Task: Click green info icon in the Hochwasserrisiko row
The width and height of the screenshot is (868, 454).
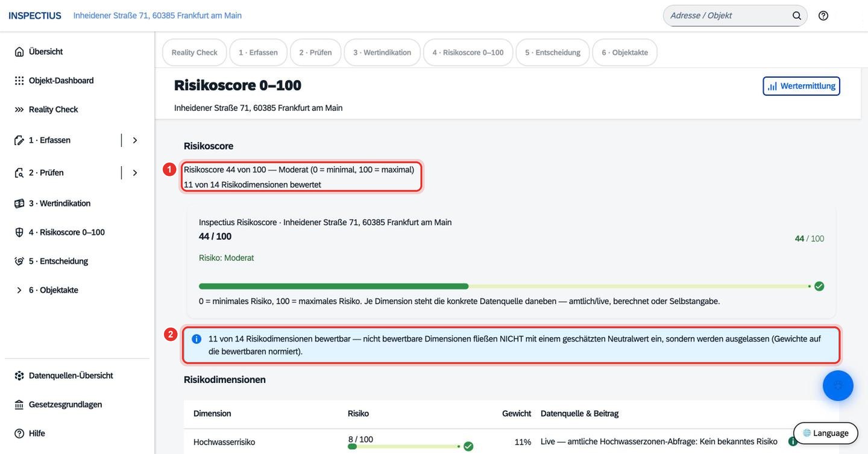Action: [793, 441]
